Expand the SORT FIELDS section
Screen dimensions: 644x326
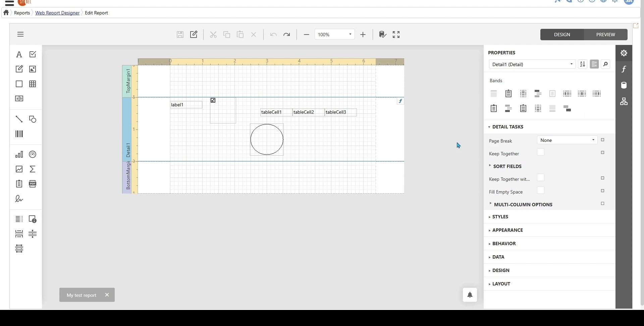point(505,166)
